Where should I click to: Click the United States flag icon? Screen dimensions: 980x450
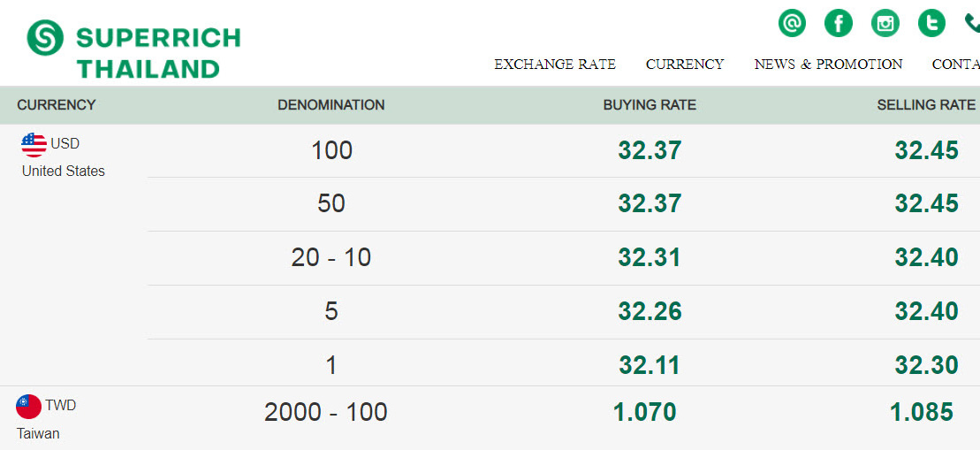coord(34,145)
